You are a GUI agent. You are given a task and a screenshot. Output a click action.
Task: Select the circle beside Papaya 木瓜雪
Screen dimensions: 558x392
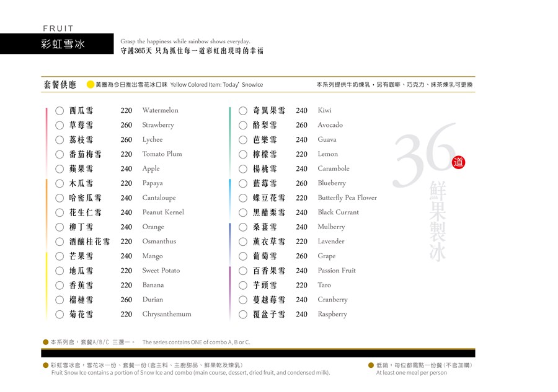[60, 183]
